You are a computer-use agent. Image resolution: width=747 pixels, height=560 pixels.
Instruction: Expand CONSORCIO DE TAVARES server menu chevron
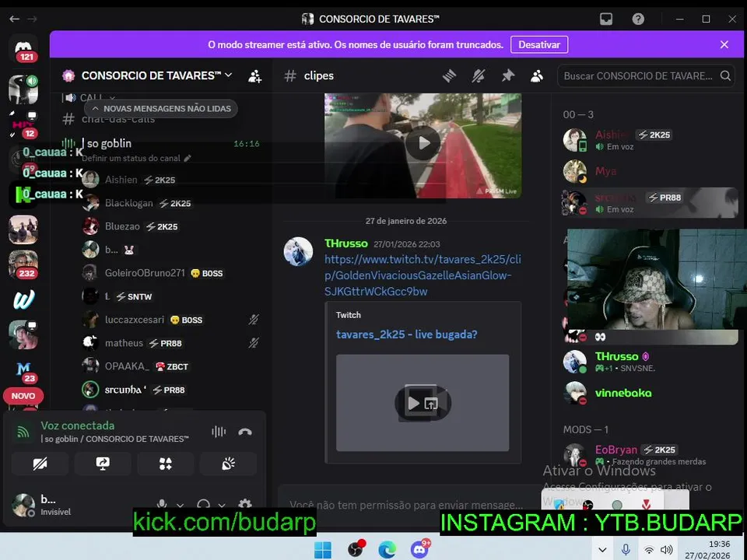[229, 75]
